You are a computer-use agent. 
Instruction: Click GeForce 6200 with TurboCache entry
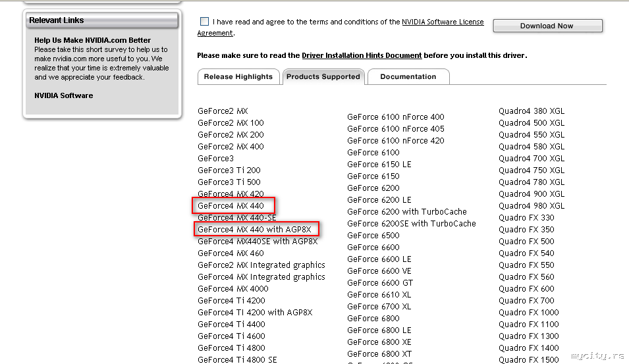pyautogui.click(x=407, y=212)
